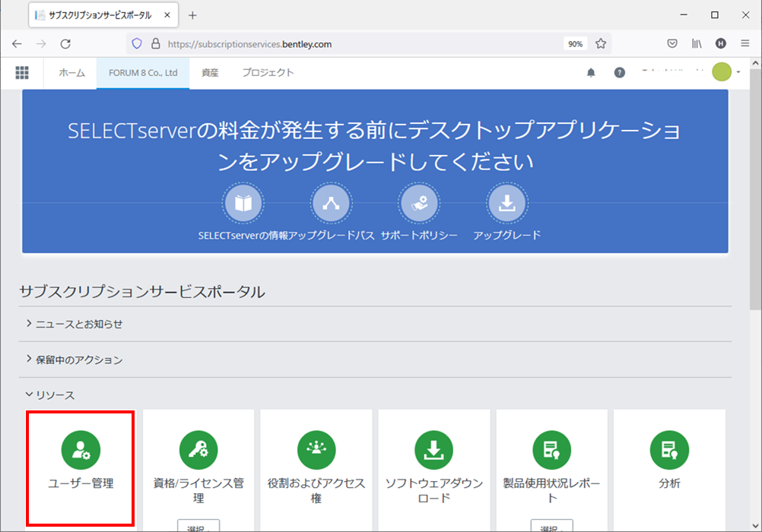Click SELECTserverの情報 book icon
The width and height of the screenshot is (762, 532).
[243, 203]
